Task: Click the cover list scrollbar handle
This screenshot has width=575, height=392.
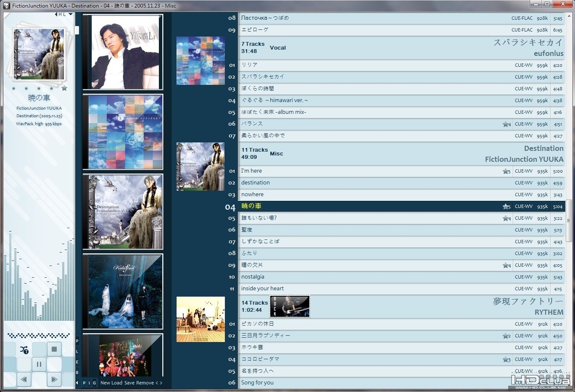Action: (77, 30)
